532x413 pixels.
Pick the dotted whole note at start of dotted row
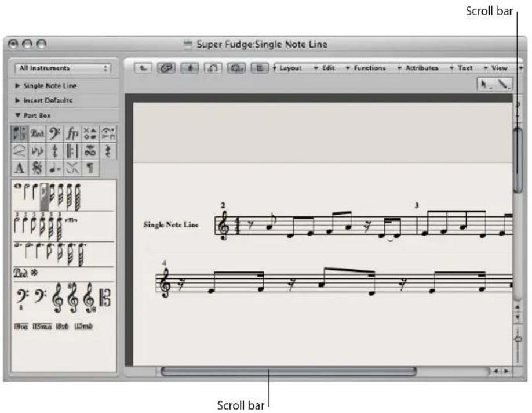[19, 245]
